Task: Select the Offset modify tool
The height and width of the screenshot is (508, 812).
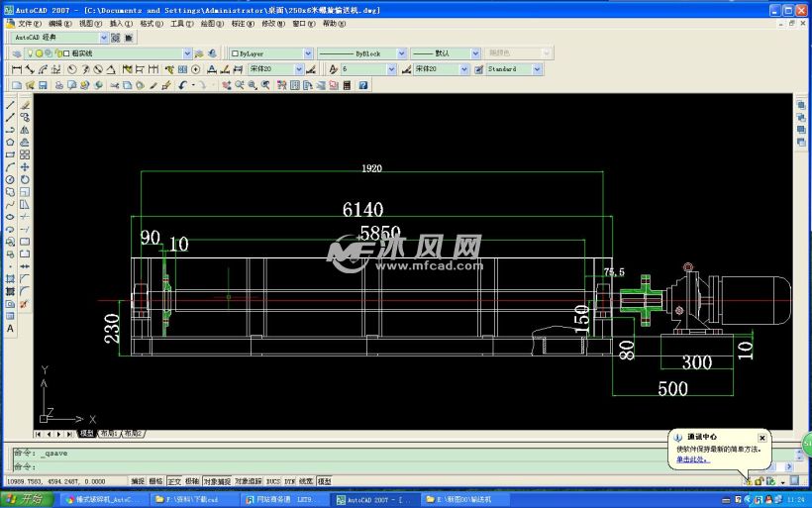Action: [25, 143]
